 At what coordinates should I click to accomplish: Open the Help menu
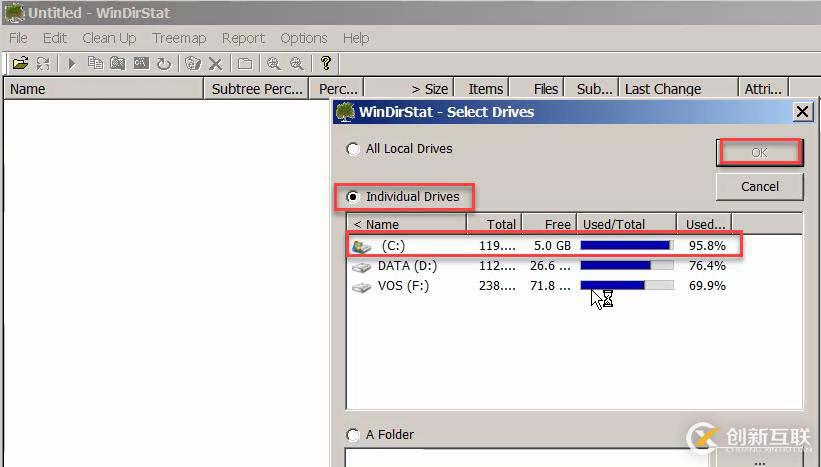coord(356,38)
